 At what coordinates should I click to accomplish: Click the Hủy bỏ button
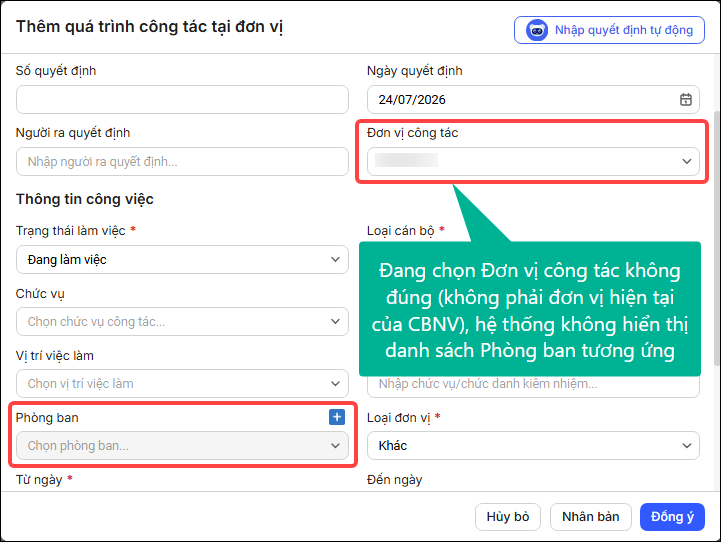pyautogui.click(x=508, y=517)
